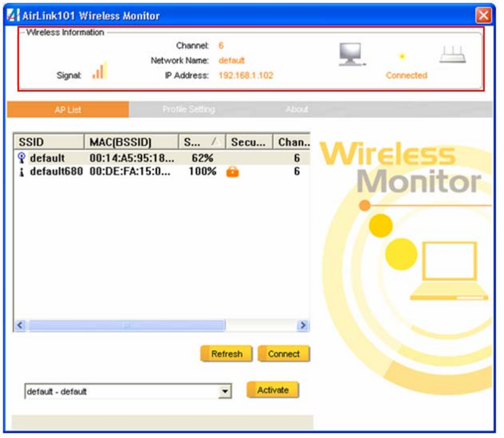Open the profile dropdown arrow

pos(225,391)
